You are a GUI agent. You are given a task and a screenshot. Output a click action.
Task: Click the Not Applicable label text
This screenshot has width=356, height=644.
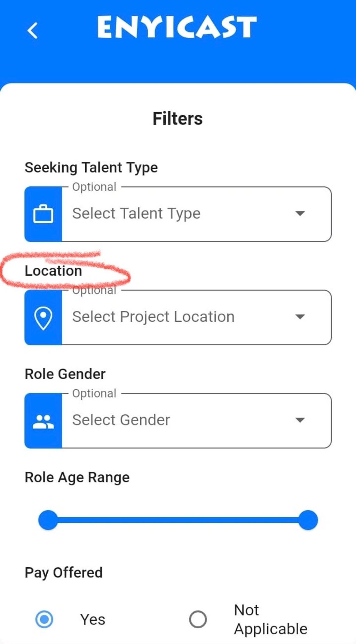[x=270, y=620]
